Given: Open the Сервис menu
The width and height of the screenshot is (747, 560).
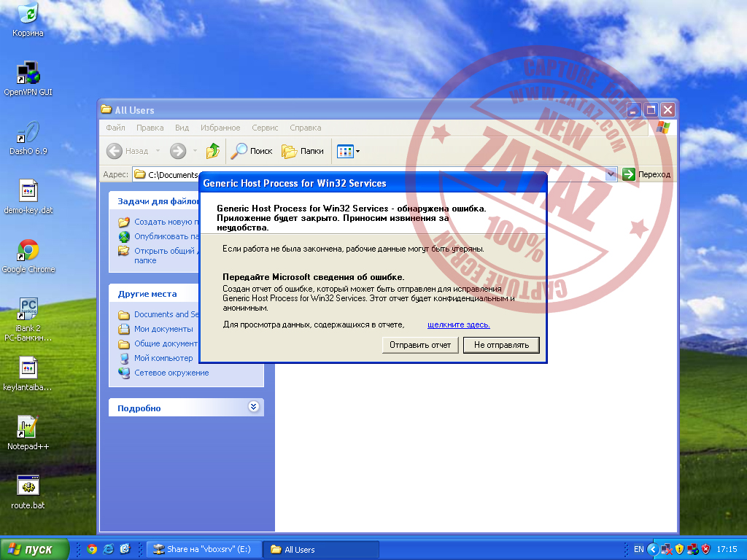Looking at the screenshot, I should coord(265,128).
